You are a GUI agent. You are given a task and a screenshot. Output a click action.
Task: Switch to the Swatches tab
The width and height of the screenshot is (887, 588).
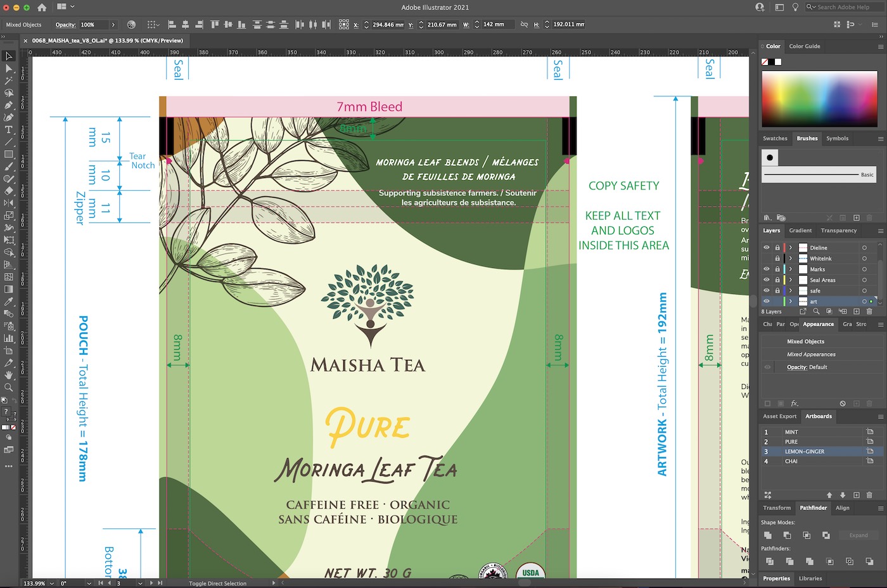click(x=775, y=138)
